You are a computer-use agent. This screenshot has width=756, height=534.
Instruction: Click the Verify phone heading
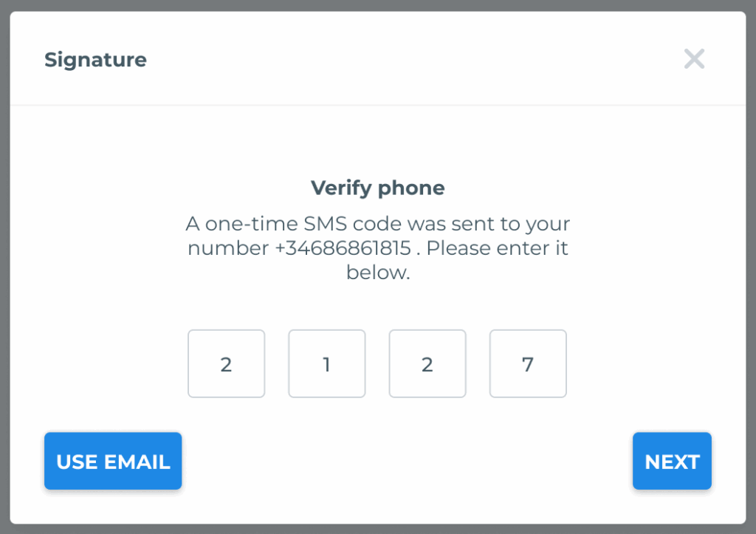pos(377,188)
